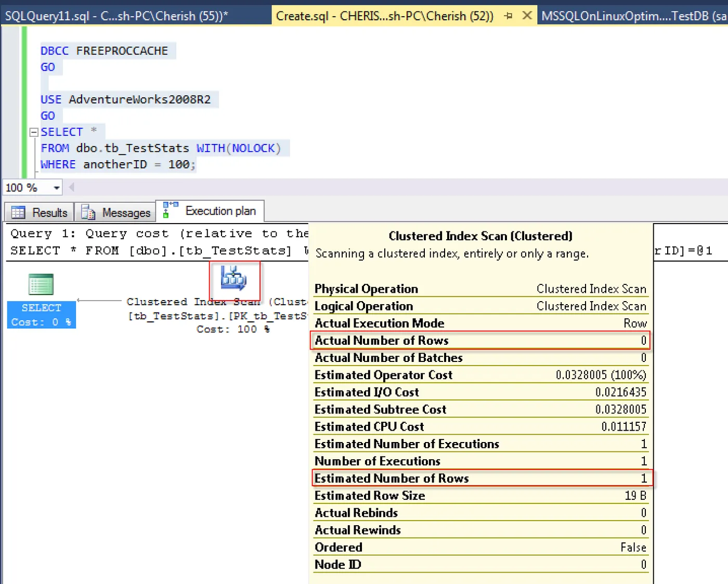Close the Create.sql tab
Screen dimensions: 728x584
click(x=527, y=16)
